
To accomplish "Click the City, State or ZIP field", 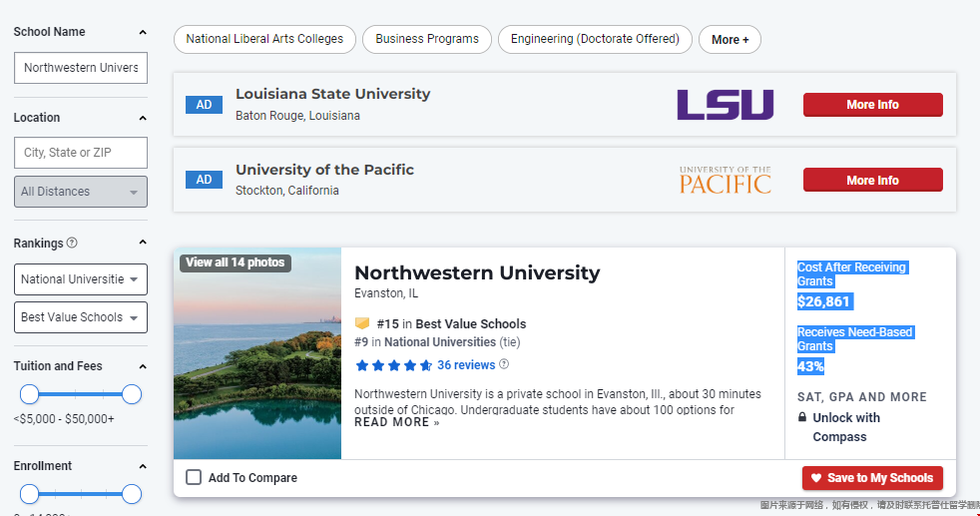I will point(81,153).
